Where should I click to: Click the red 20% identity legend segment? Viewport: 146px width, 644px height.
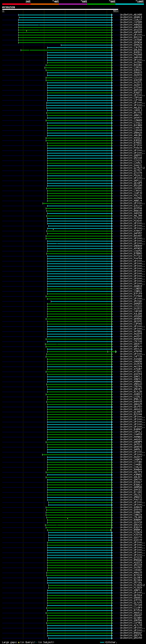(16, 4)
